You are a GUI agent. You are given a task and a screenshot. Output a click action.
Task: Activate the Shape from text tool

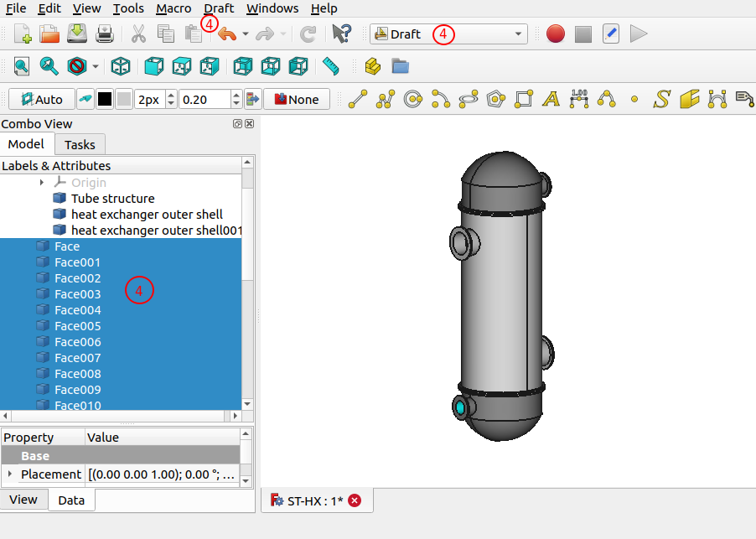(x=661, y=98)
